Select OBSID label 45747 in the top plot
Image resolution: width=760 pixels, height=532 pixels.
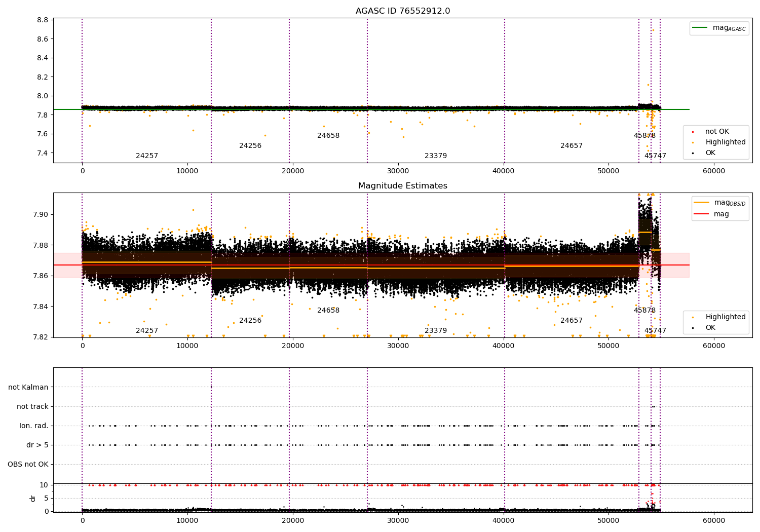[x=655, y=156]
